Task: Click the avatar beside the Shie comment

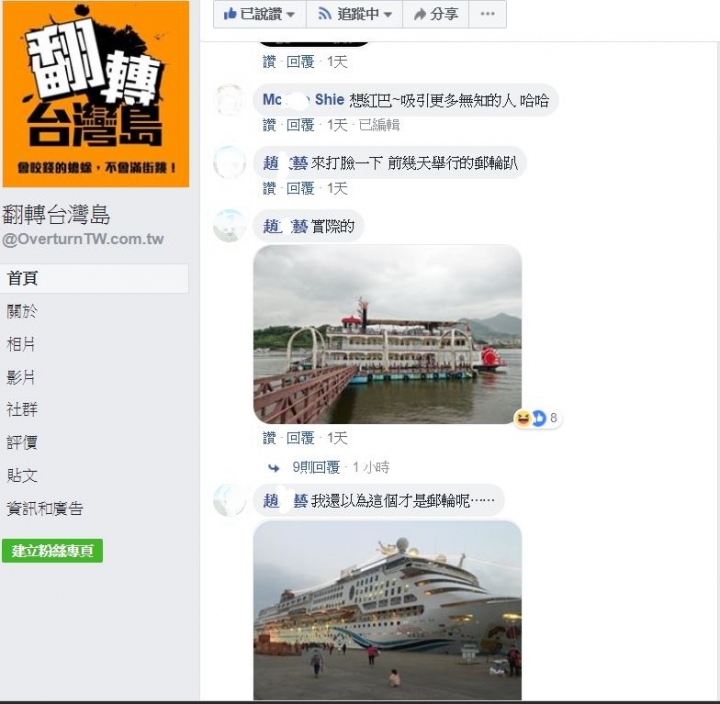Action: tap(229, 100)
